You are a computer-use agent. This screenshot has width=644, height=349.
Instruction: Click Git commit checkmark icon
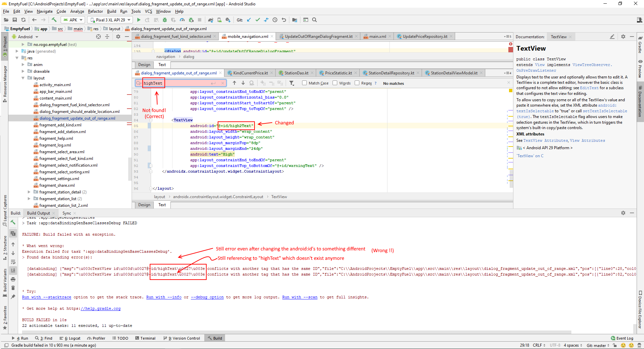click(258, 20)
